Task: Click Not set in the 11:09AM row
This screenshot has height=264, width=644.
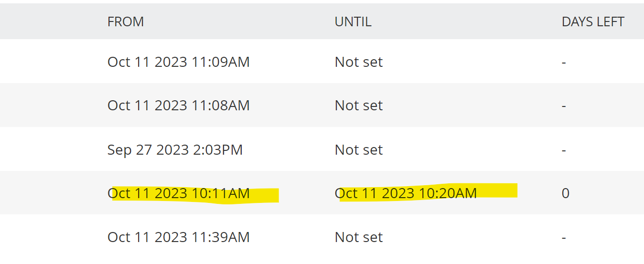Action: click(358, 62)
